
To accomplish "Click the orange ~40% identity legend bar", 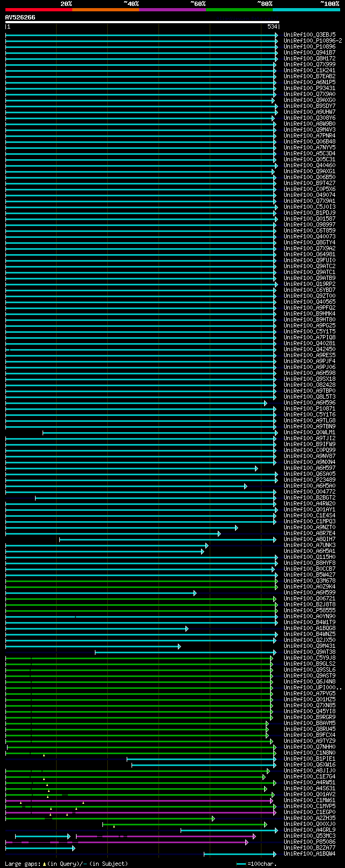I will 106,10.
